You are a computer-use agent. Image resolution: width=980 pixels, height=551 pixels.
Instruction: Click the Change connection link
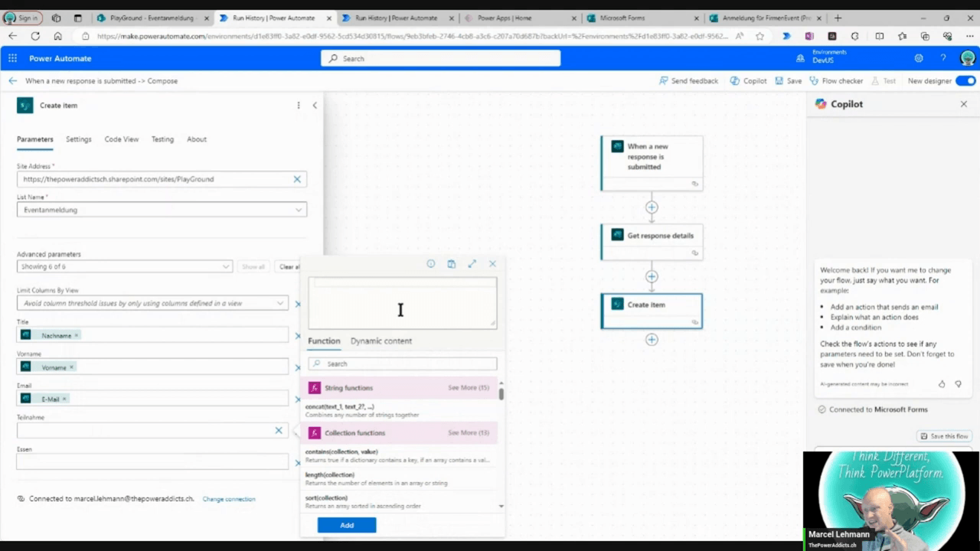point(229,499)
